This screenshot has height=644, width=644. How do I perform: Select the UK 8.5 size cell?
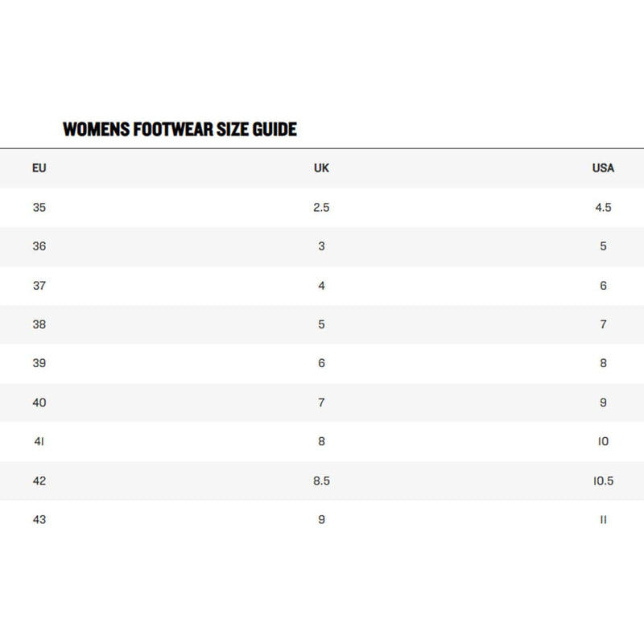pos(321,481)
